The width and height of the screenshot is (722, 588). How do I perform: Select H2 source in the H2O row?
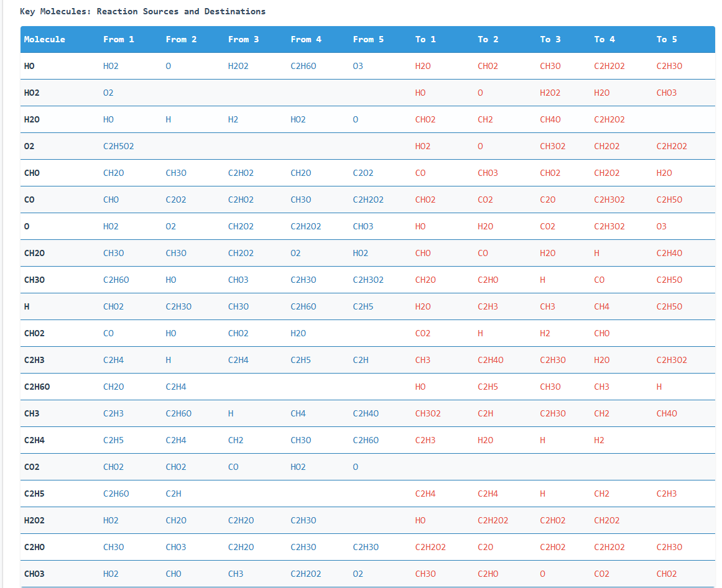point(233,119)
